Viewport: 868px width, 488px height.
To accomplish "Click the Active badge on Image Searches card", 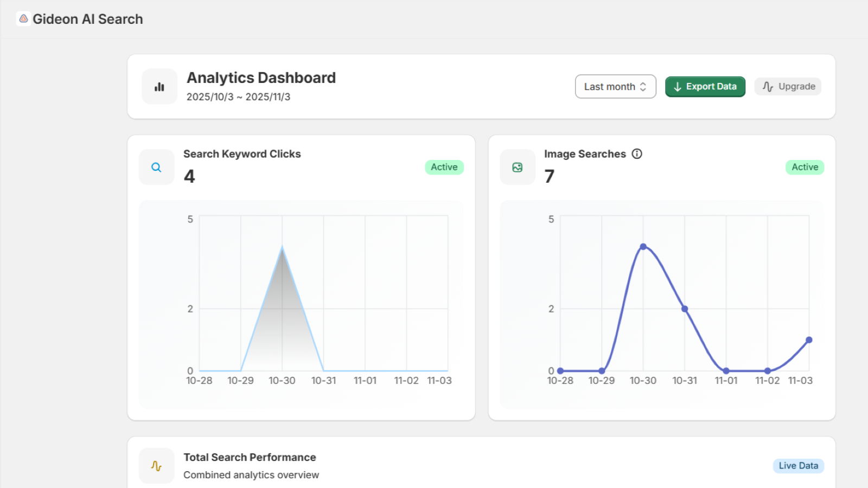I will 805,168.
